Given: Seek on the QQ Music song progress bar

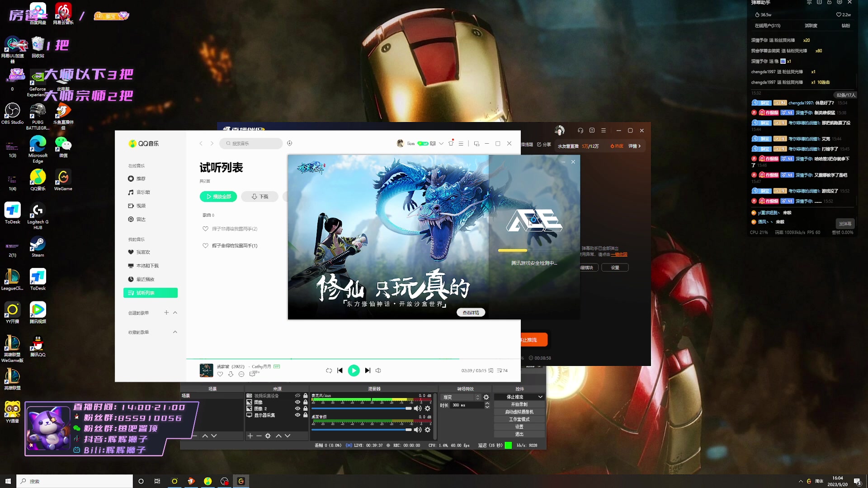Looking at the screenshot, I should pos(354,359).
